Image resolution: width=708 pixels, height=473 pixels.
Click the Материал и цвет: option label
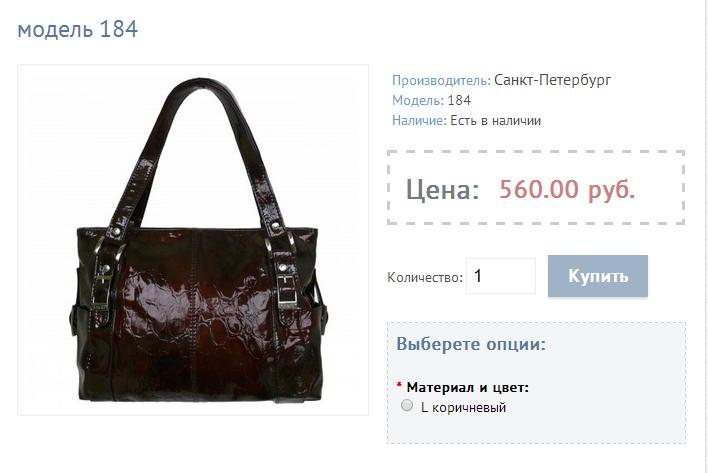coord(467,387)
